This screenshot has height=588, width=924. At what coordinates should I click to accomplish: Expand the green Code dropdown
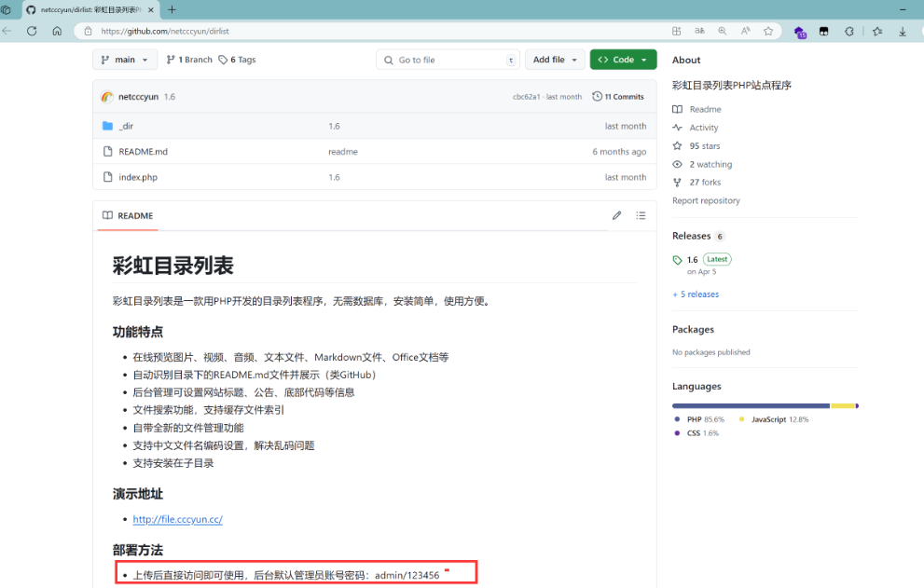623,60
